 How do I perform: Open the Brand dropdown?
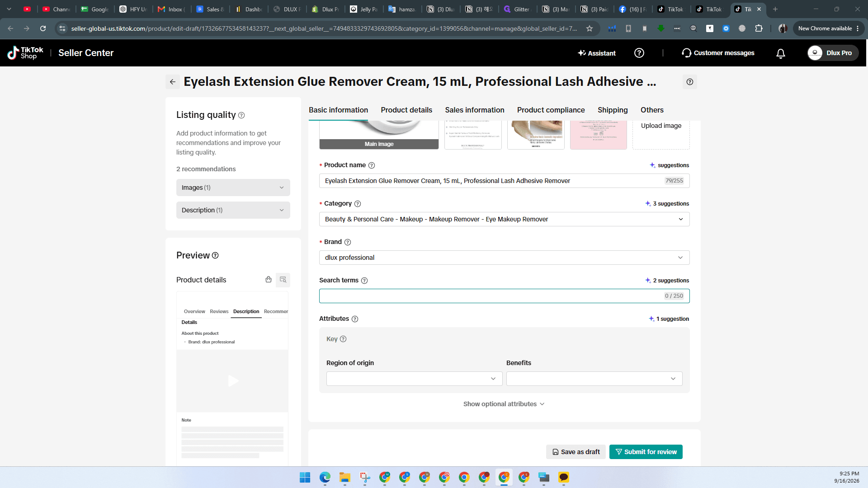(x=505, y=258)
